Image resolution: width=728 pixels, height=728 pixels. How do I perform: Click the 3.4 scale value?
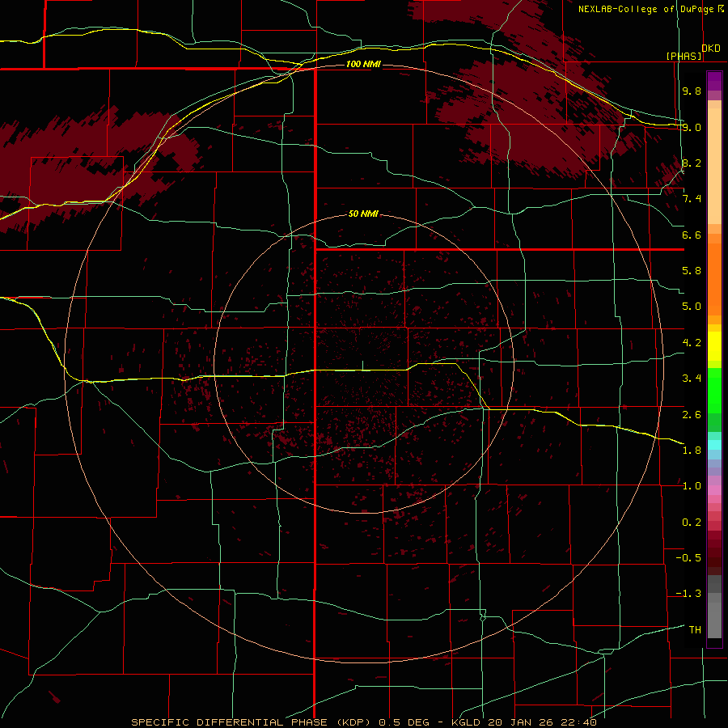coord(692,379)
